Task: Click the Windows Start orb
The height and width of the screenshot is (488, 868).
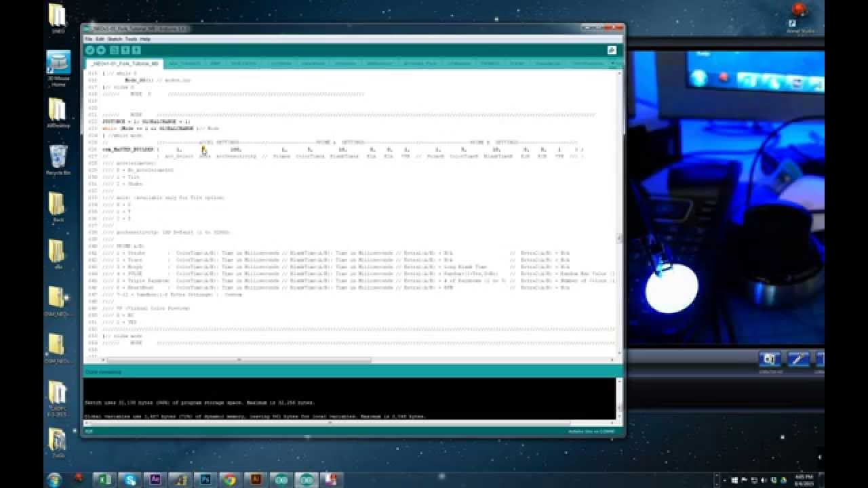Action: [54, 479]
